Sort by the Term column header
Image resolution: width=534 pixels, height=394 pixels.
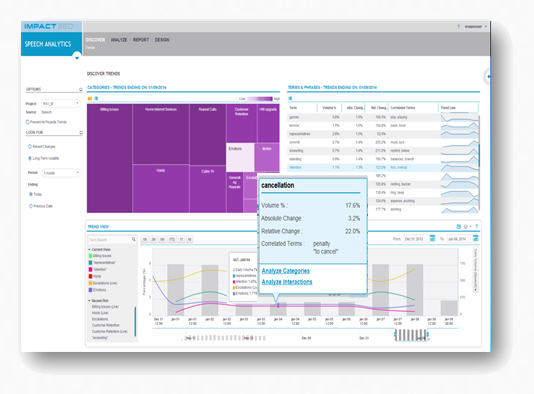point(302,108)
